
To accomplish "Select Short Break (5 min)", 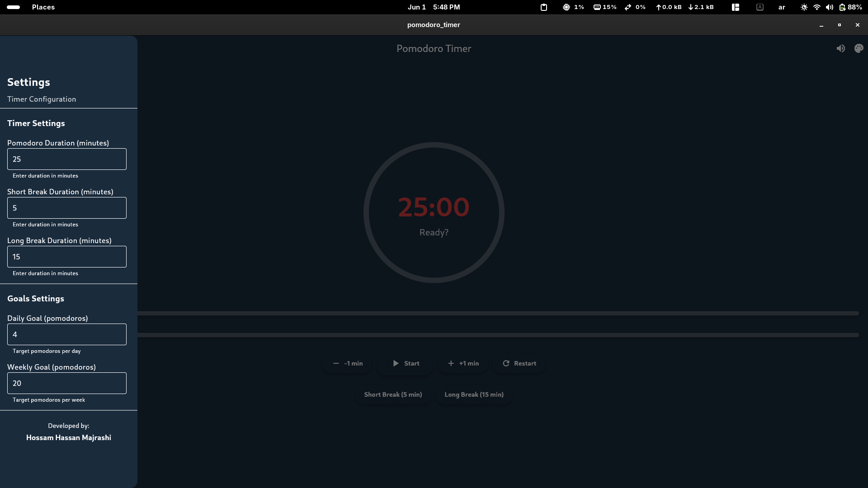I will 393,394.
